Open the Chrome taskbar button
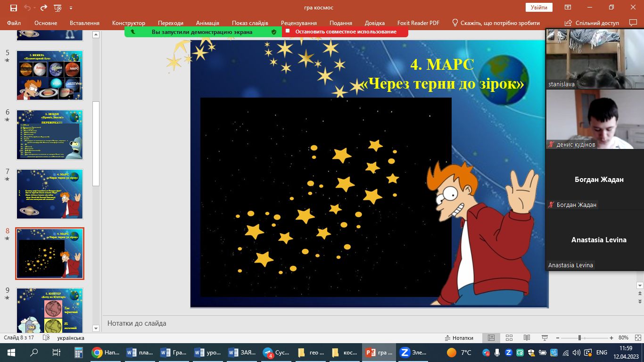The image size is (644, 362). click(x=106, y=352)
